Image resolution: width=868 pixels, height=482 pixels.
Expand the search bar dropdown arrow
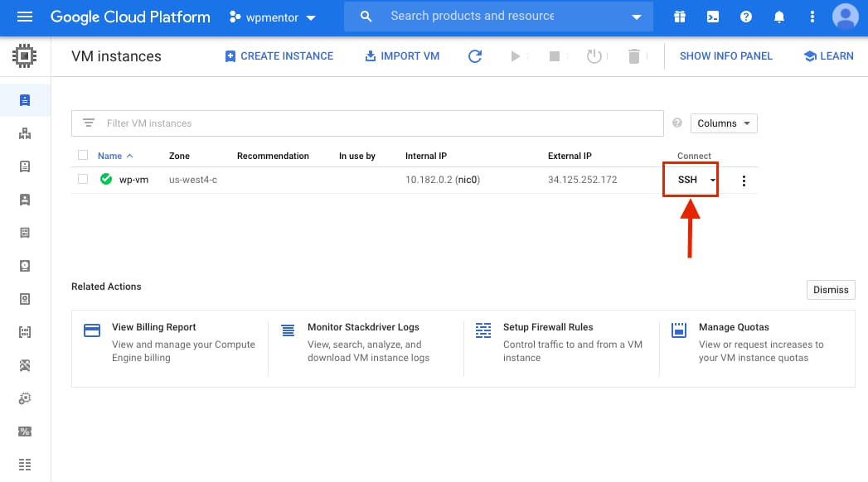pyautogui.click(x=637, y=17)
